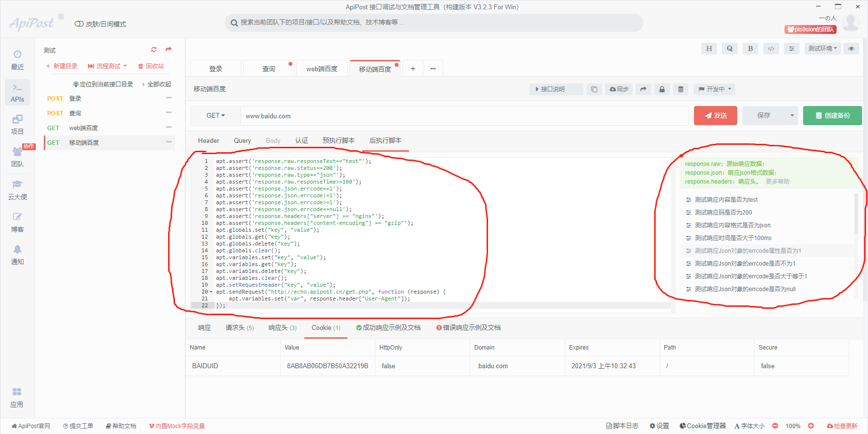Image resolution: width=868 pixels, height=434 pixels.
Task: Send the request with 发送 button
Action: (x=716, y=116)
